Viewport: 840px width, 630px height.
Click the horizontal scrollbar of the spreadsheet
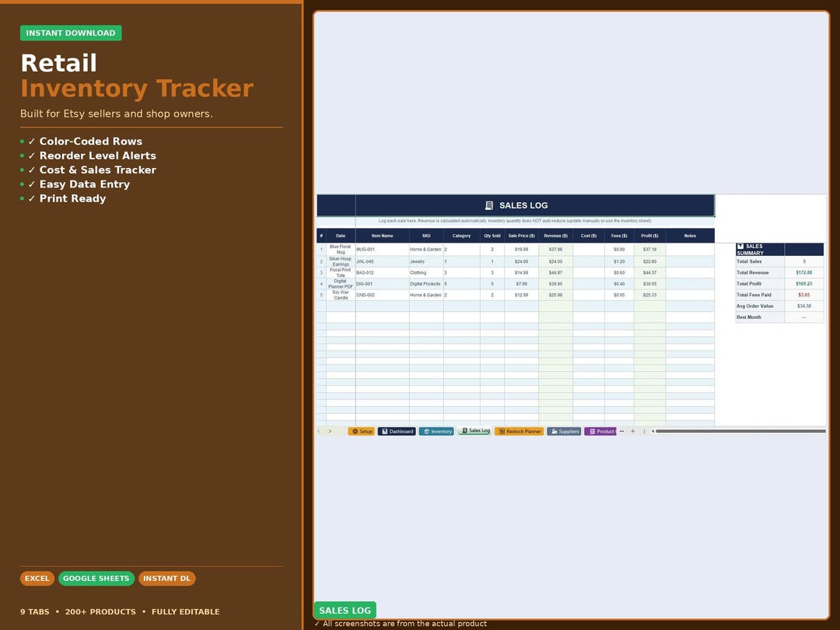[x=740, y=431]
